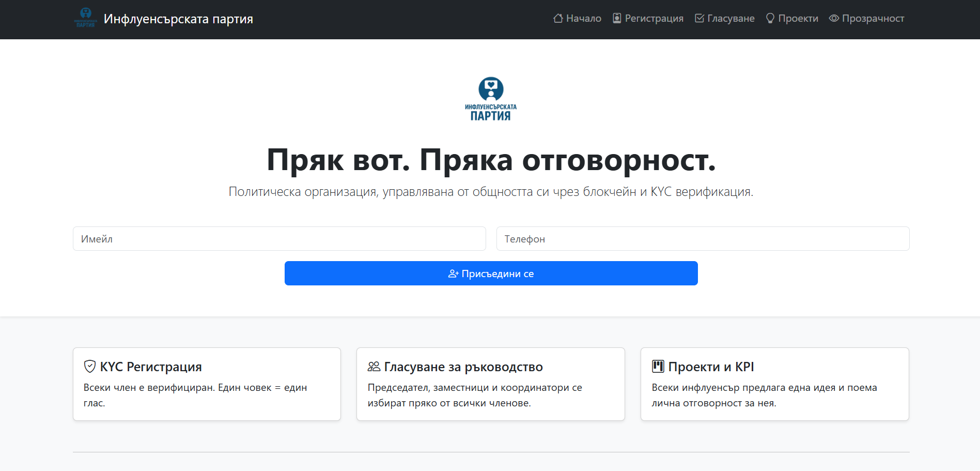Click the house icon beside Начало
The image size is (980, 471).
558,18
